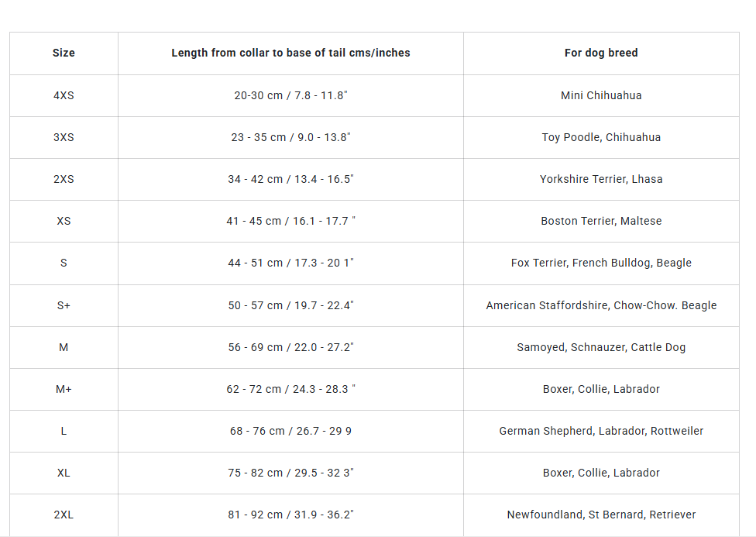756x537 pixels.
Task: Click the 2XS size row label
Action: pyautogui.click(x=64, y=180)
